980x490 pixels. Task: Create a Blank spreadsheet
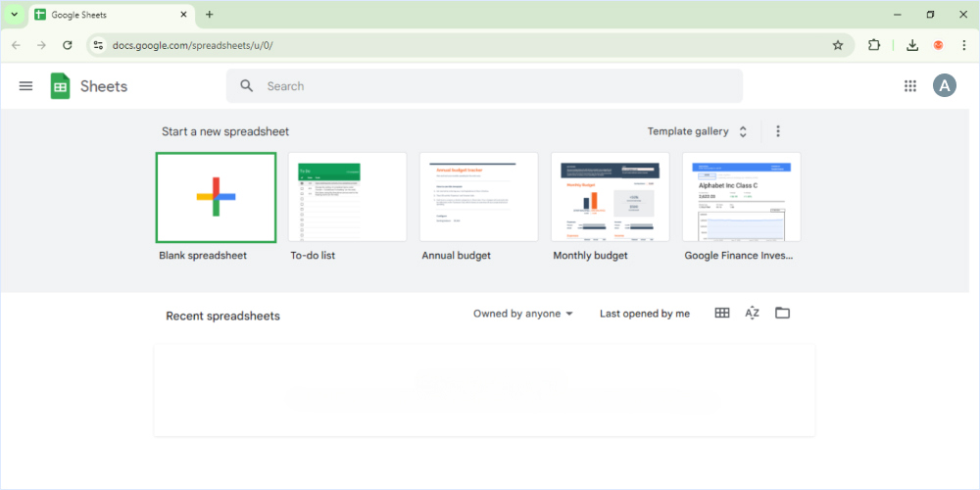216,197
